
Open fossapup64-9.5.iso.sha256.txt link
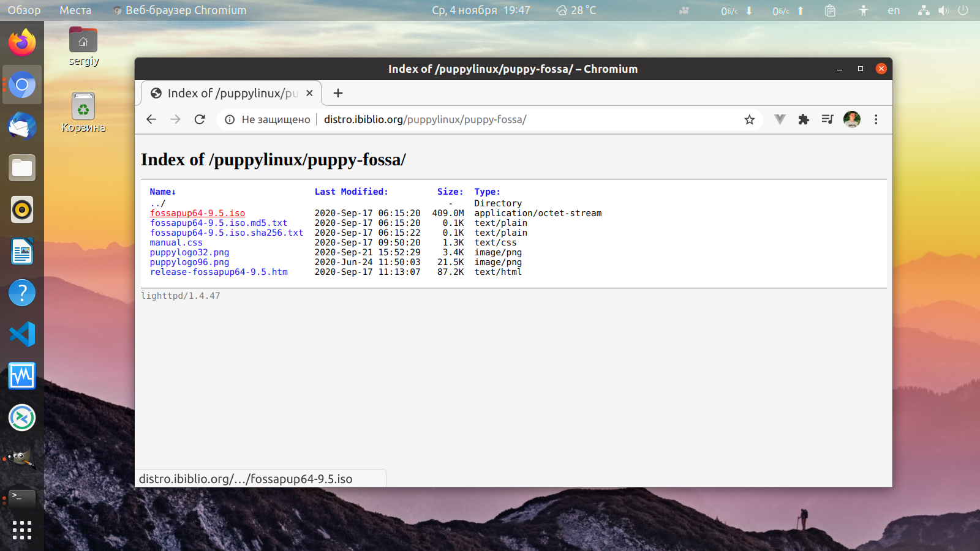(x=227, y=233)
